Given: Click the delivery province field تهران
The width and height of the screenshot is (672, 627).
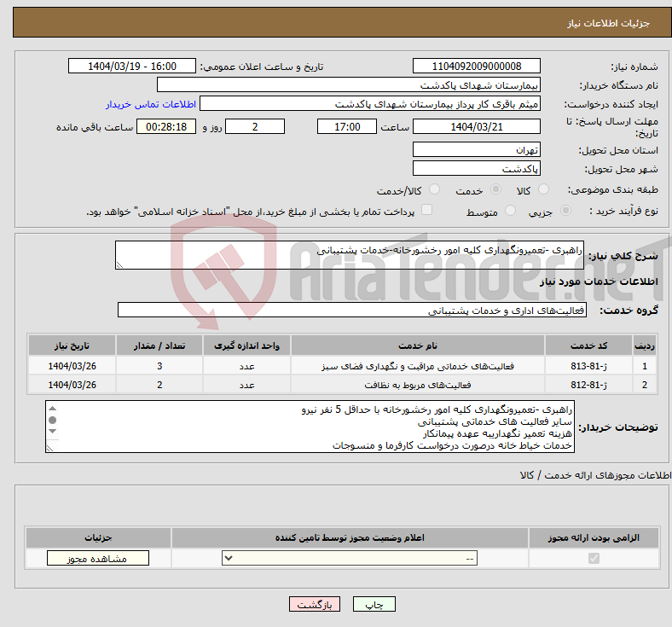Looking at the screenshot, I should coord(476,149).
